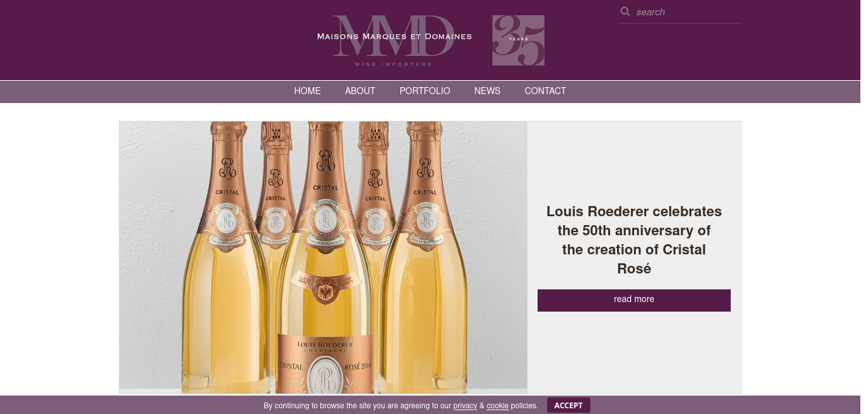Viewport: 868px width, 414px height.
Task: Click the 35 Years anniversary badge
Action: tap(519, 40)
